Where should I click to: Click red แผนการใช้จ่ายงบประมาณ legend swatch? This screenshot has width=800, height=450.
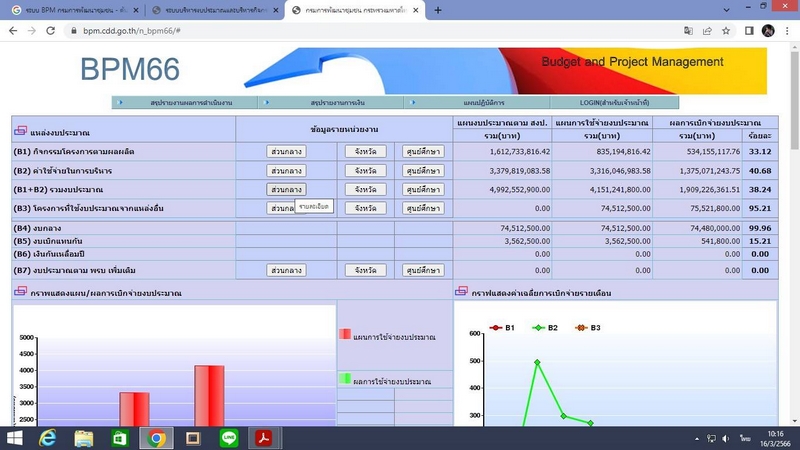coord(345,334)
